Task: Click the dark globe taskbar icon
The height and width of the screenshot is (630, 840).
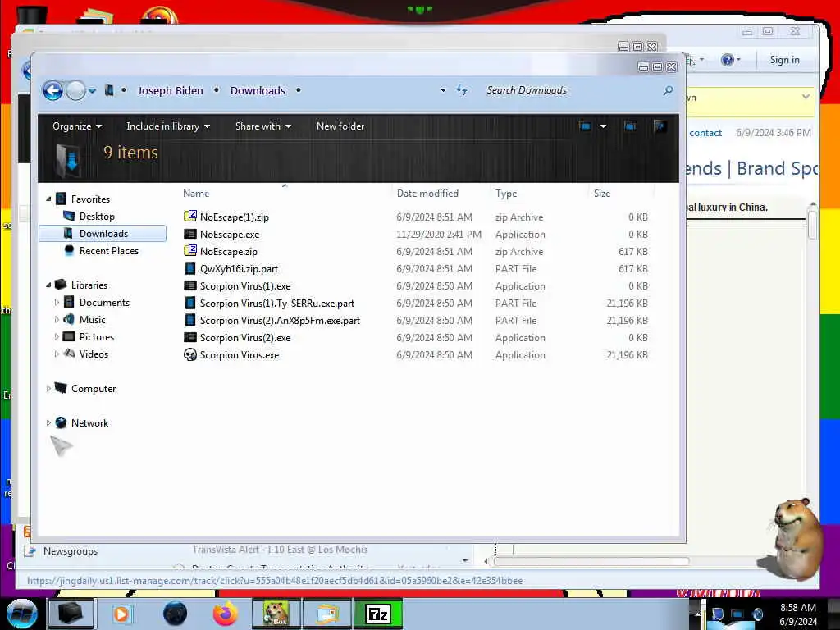Action: point(176,614)
